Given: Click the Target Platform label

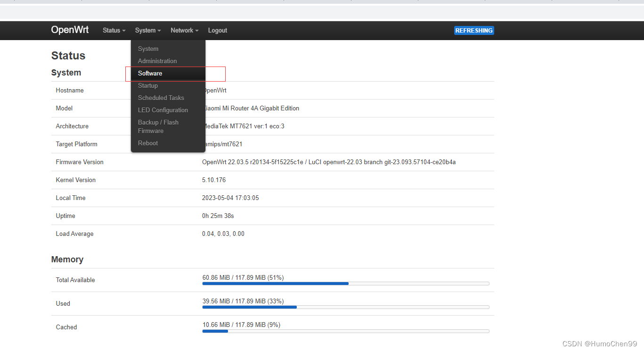Looking at the screenshot, I should pyautogui.click(x=77, y=144).
